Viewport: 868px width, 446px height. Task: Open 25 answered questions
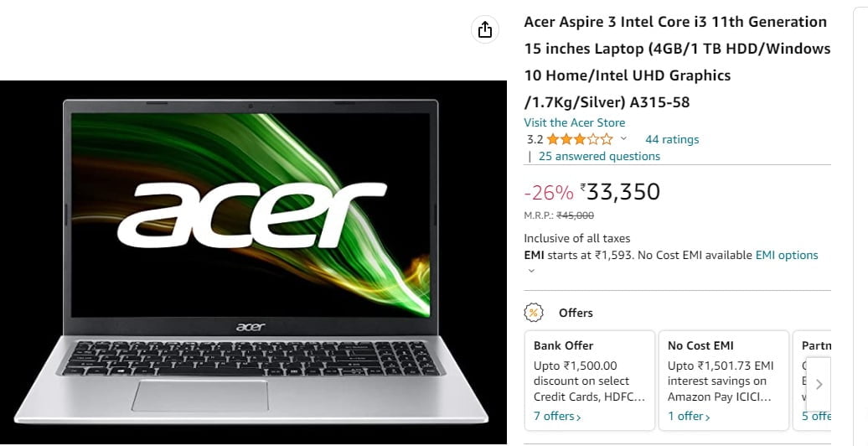click(599, 156)
